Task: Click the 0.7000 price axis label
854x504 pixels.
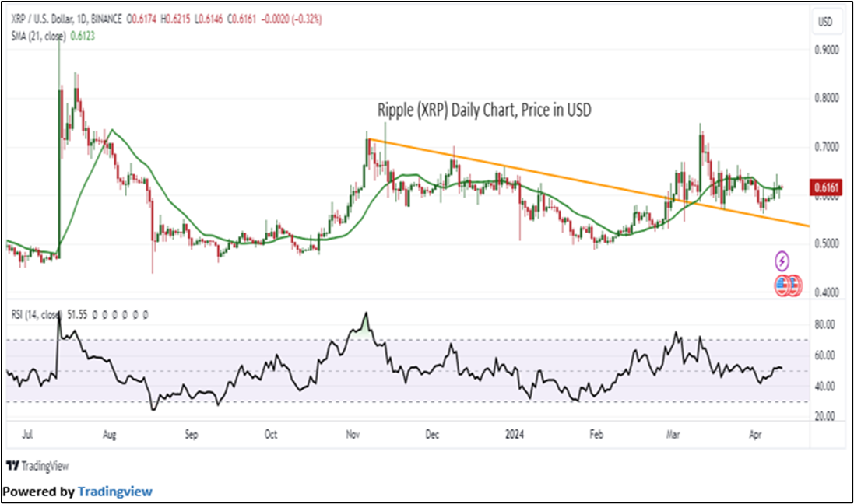Action: [826, 147]
